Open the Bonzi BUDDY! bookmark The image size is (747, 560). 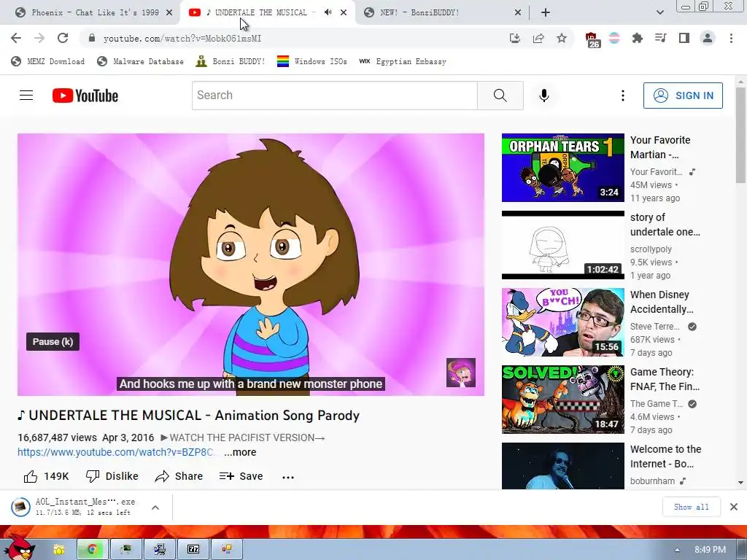tap(231, 61)
